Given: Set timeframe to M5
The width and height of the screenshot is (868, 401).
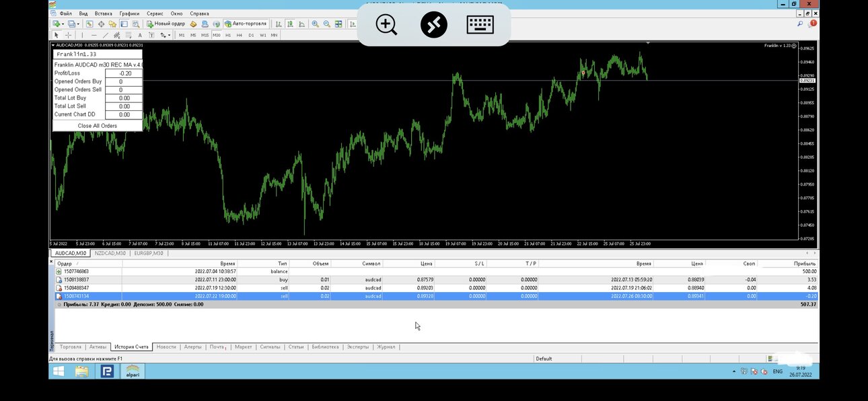Looking at the screenshot, I should pos(193,35).
